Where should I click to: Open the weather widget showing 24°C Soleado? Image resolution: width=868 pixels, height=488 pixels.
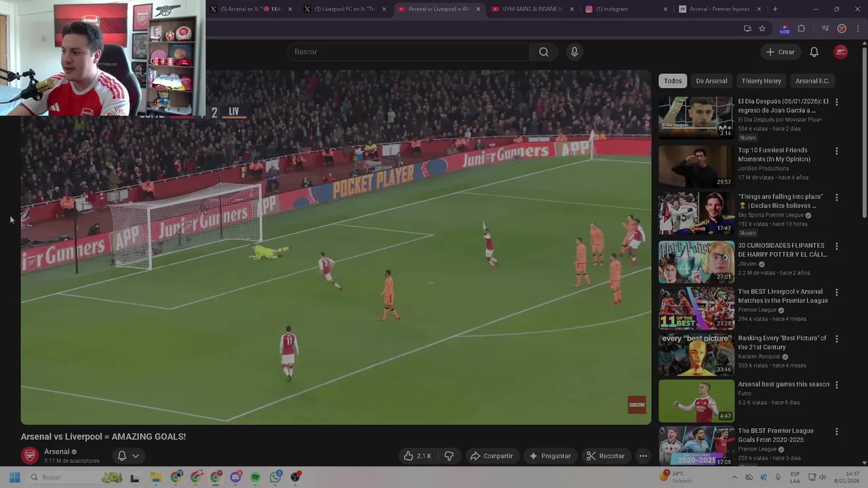[x=677, y=477]
